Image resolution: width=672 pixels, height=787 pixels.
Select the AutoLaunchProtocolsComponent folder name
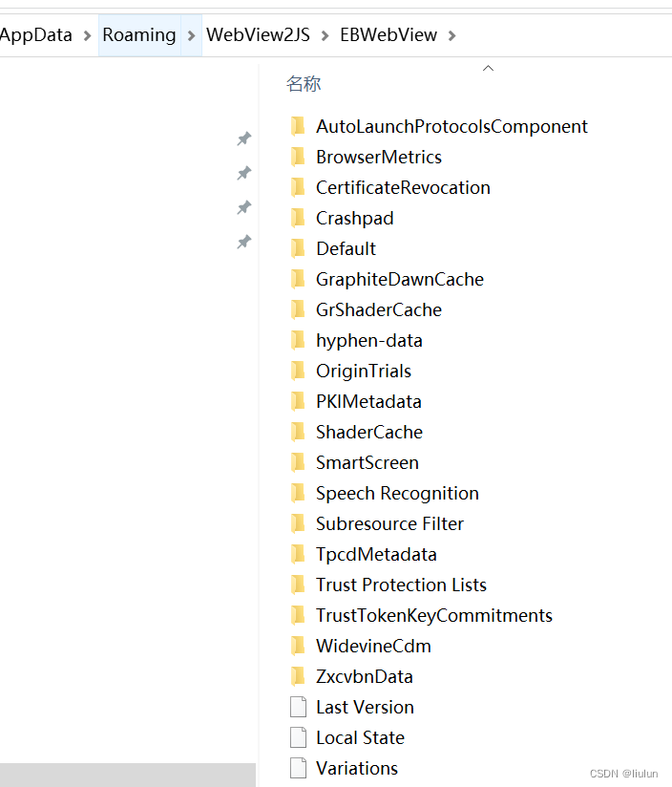(451, 126)
